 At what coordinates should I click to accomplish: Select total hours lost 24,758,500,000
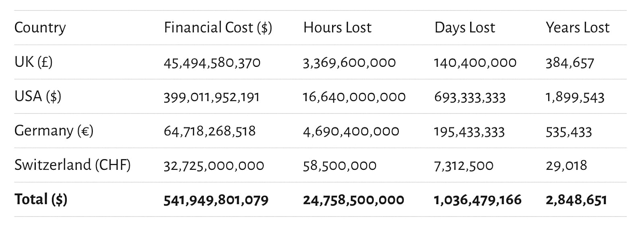coord(353,200)
